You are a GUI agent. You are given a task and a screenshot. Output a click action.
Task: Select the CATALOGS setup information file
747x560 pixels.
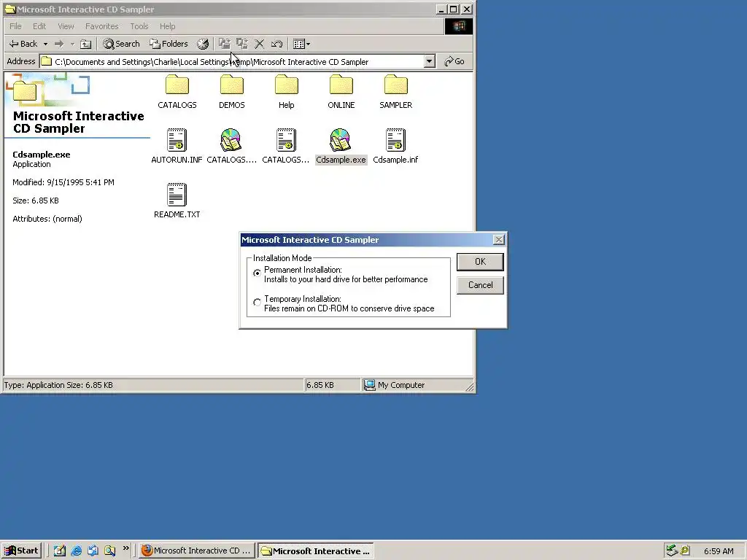pos(286,146)
